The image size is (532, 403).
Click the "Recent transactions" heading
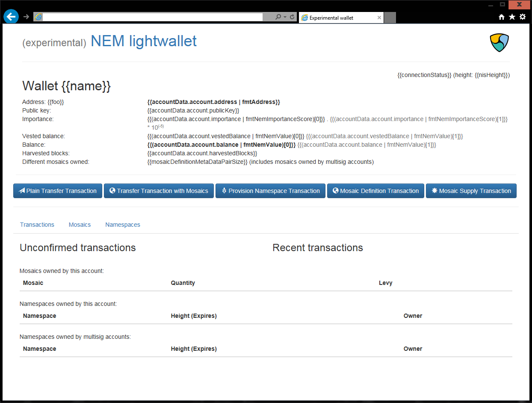pos(318,248)
